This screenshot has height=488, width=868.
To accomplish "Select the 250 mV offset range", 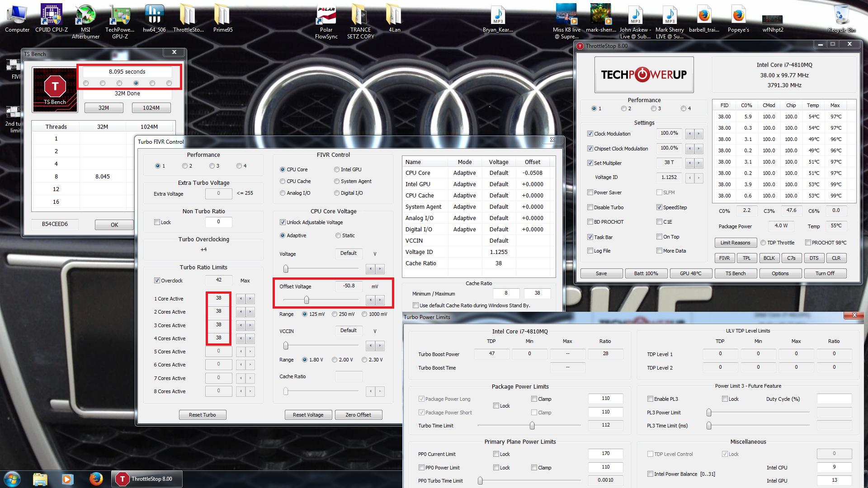I will [x=335, y=314].
